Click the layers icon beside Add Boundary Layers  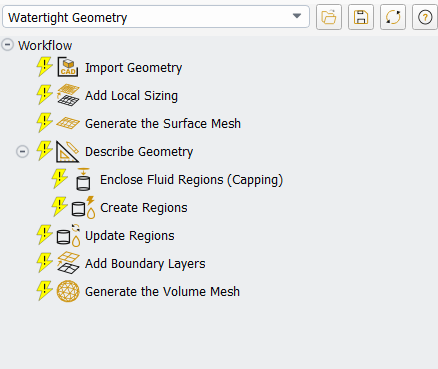pyautogui.click(x=68, y=263)
